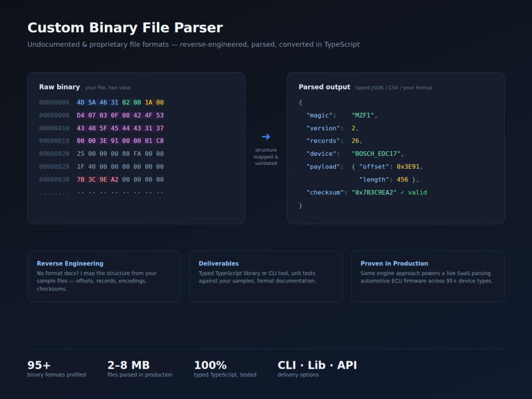Select the red checksum bytes '7B 3C 9E A2'
The height and width of the screenshot is (399, 532).
point(97,179)
